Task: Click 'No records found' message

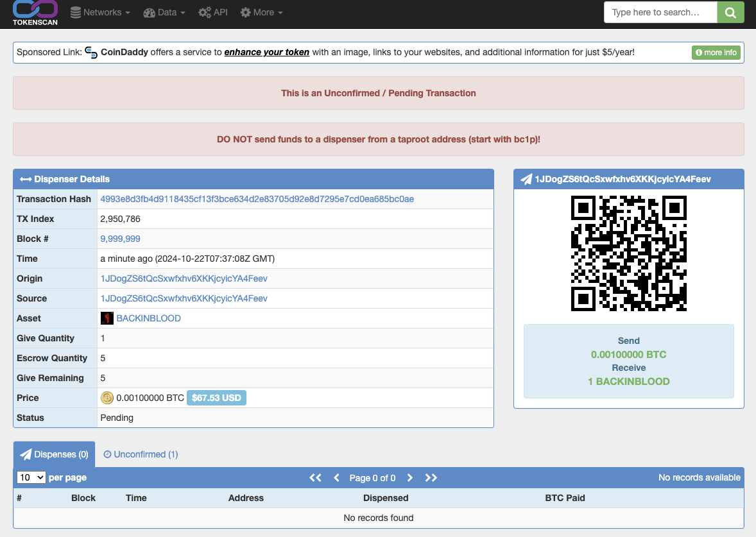Action: [379, 518]
